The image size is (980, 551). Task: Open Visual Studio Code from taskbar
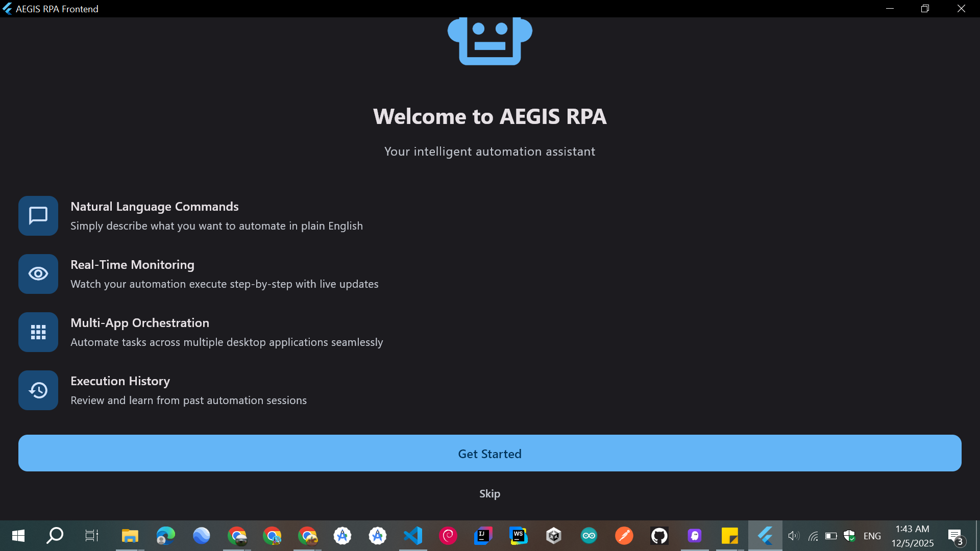point(413,536)
